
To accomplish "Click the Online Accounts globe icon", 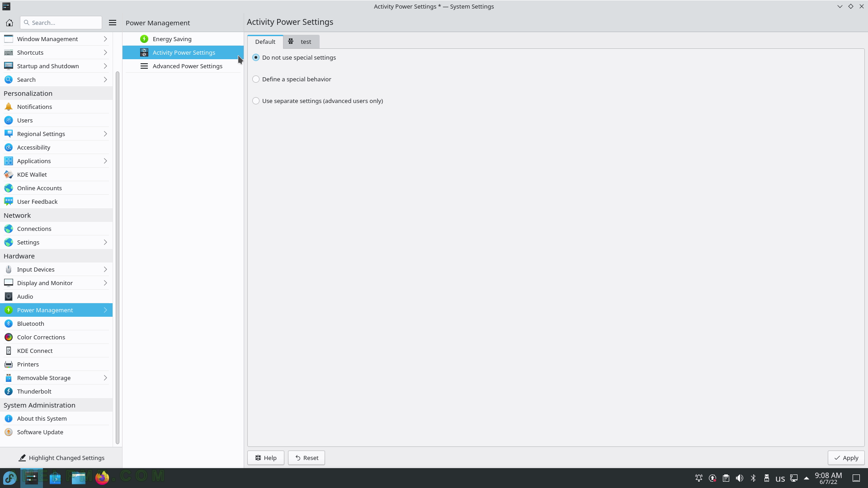I will [x=9, y=188].
